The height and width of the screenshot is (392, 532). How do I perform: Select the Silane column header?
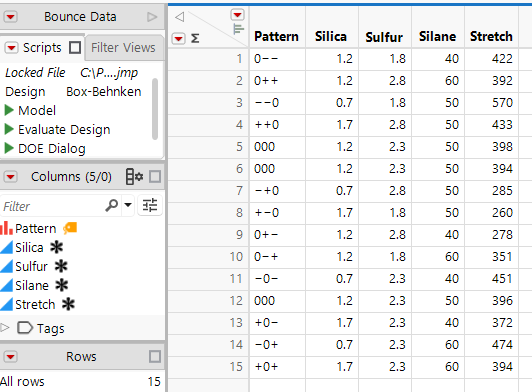click(x=438, y=36)
